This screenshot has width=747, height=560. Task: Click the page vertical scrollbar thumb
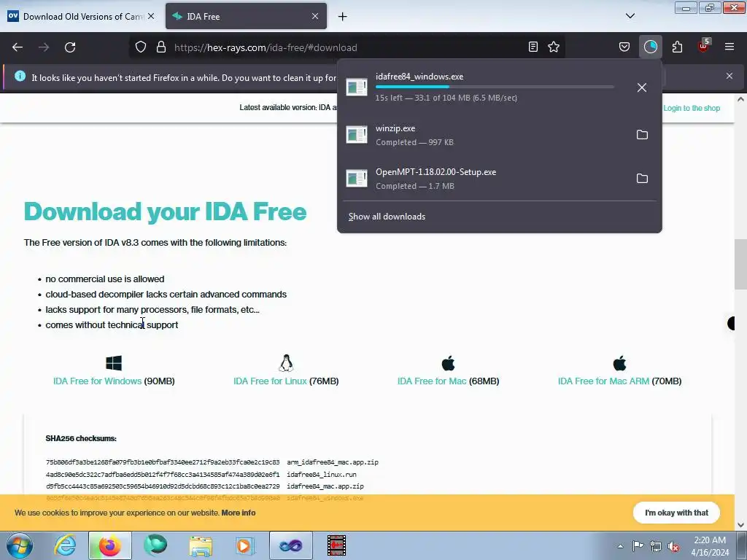coord(740,264)
